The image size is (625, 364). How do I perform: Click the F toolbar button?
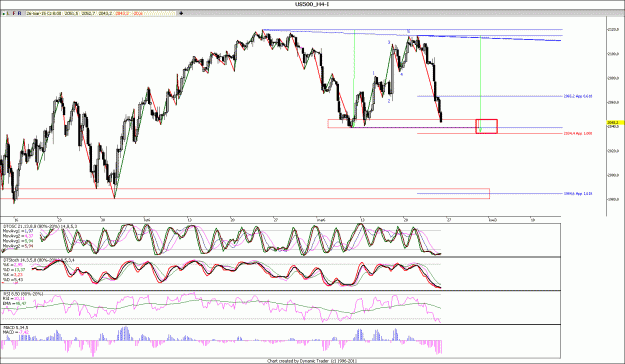[x=14, y=14]
